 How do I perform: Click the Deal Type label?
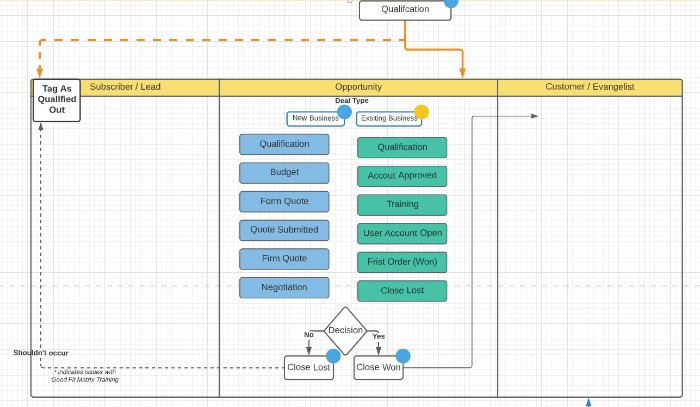[352, 101]
